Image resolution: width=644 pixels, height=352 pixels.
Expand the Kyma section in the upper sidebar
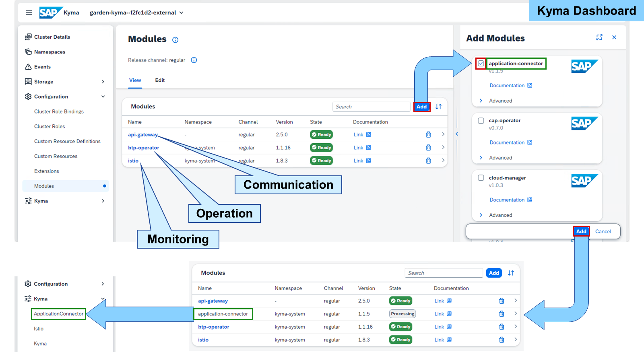pos(103,201)
